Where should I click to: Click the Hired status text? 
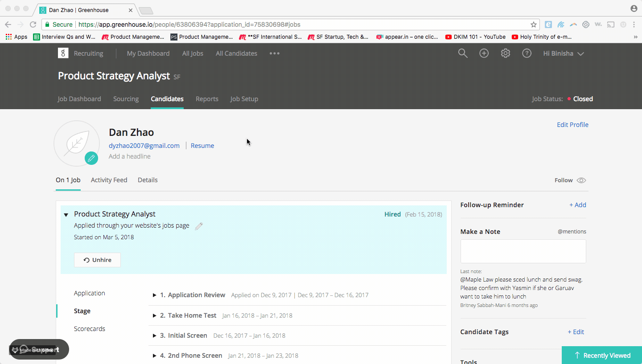(x=392, y=214)
